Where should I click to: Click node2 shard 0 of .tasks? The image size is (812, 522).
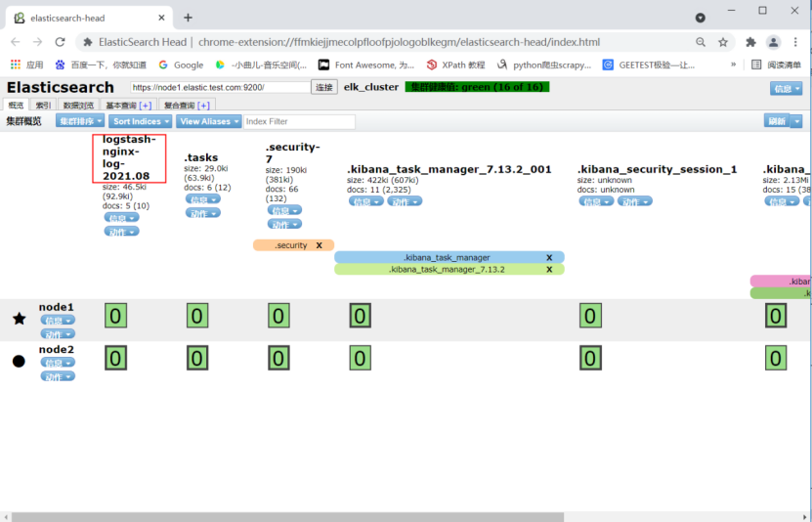197,359
